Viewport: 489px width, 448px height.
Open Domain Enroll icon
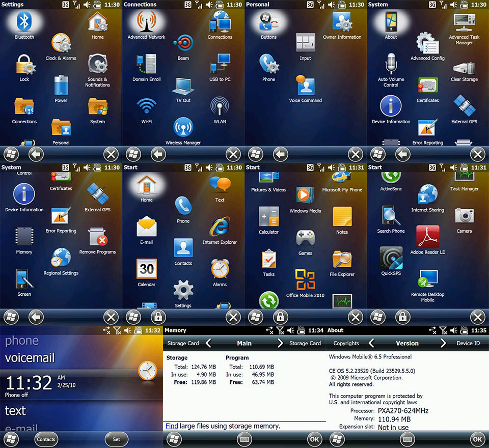pos(146,64)
